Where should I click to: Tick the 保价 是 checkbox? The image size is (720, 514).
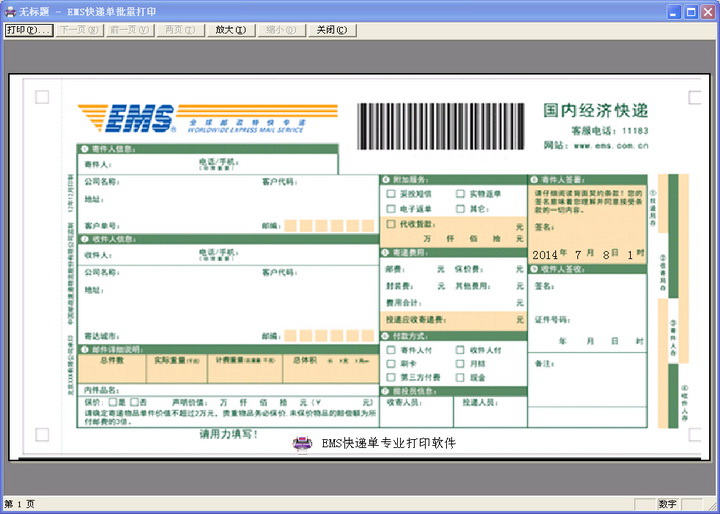click(113, 402)
